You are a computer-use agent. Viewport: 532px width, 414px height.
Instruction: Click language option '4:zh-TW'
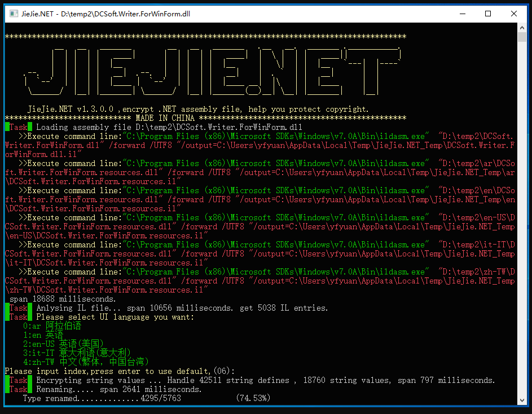(x=86, y=362)
